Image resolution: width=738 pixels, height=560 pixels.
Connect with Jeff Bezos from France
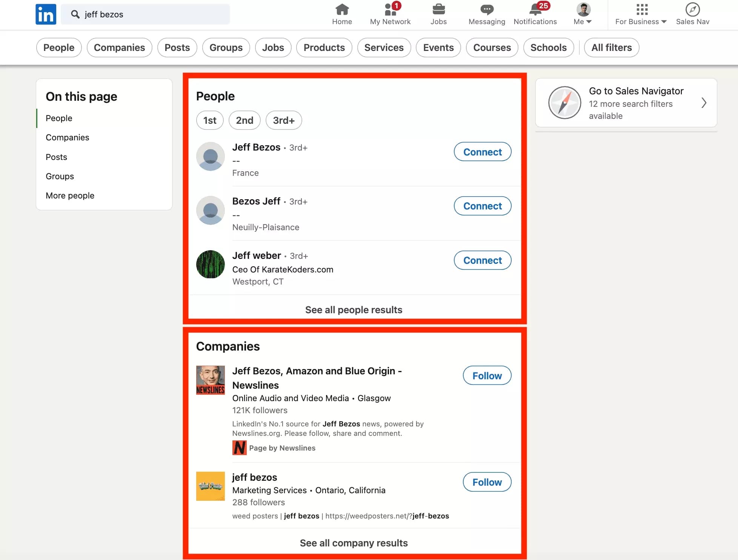(x=482, y=152)
